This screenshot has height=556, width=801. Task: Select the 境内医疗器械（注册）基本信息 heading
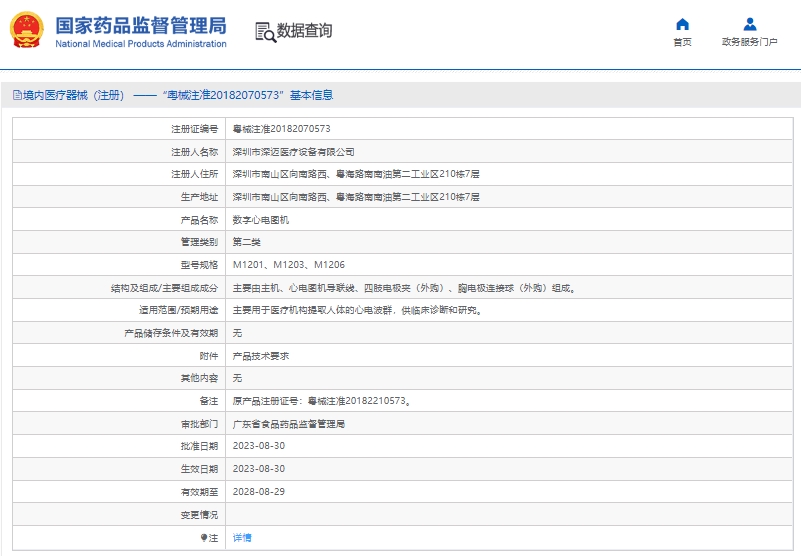coord(178,95)
